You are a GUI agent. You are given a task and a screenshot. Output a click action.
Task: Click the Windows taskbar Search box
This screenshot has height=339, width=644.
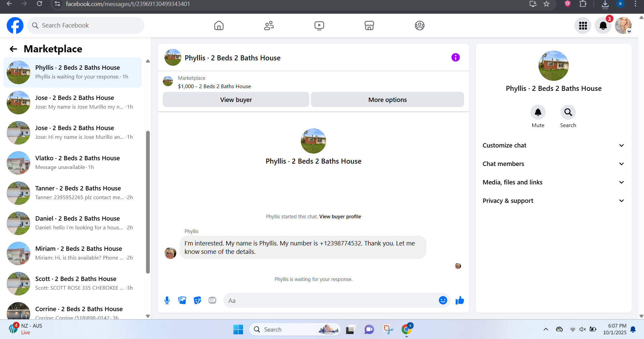pyautogui.click(x=295, y=330)
